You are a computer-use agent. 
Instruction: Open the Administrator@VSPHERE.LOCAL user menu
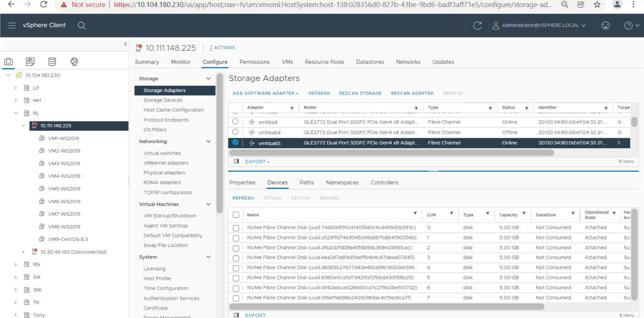tap(539, 25)
